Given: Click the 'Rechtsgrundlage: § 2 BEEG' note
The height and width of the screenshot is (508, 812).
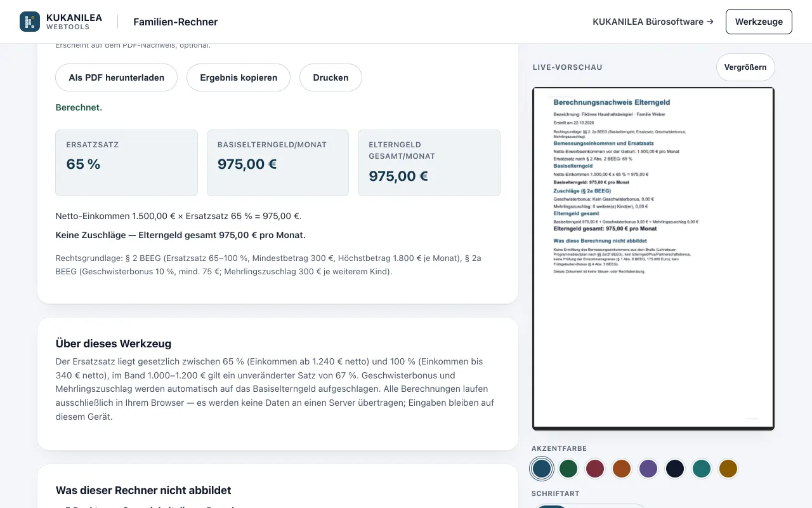Looking at the screenshot, I should (x=268, y=265).
